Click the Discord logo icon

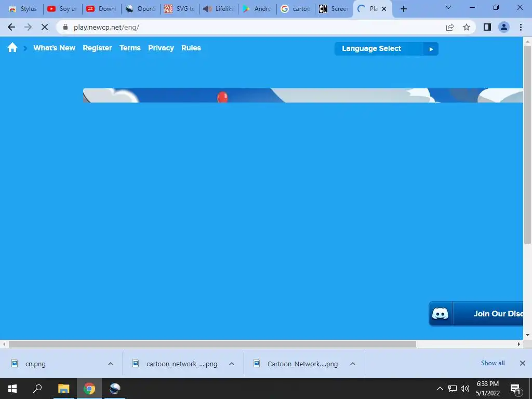[x=440, y=313]
